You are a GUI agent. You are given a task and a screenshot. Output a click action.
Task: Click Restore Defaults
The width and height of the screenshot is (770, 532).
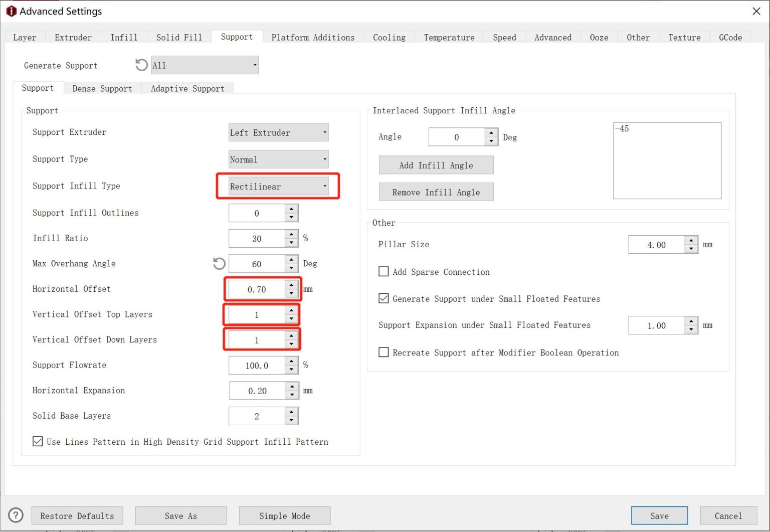tap(77, 515)
